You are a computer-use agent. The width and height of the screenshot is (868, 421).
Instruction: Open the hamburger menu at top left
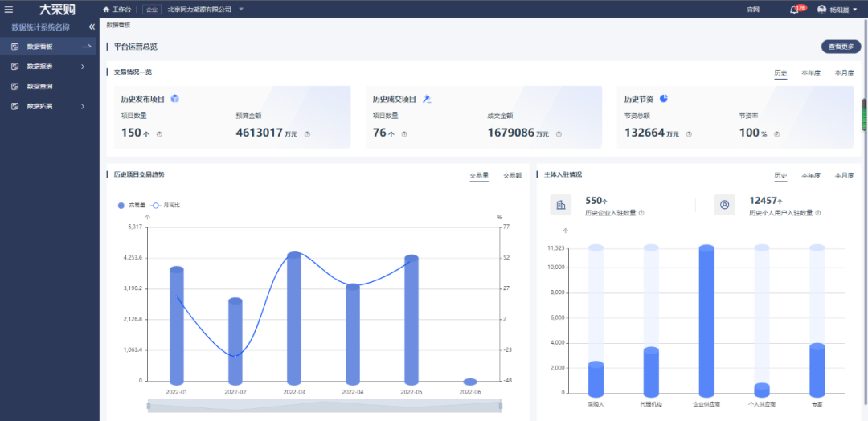(9, 10)
